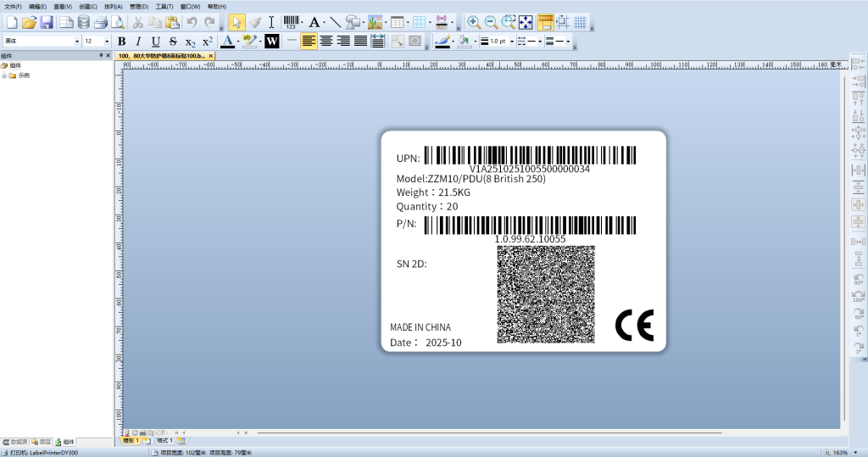Toggle italic text style
This screenshot has width=868, height=457.
point(138,41)
